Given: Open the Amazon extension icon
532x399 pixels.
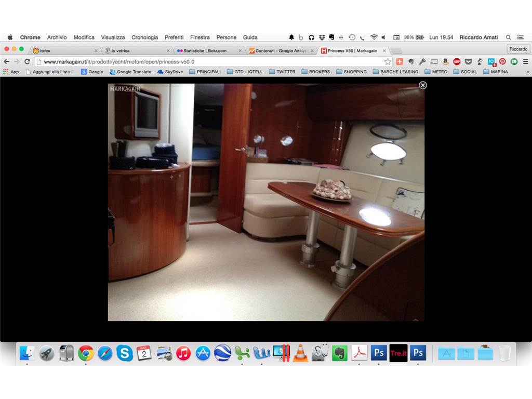Looking at the screenshot, I should (x=445, y=62).
